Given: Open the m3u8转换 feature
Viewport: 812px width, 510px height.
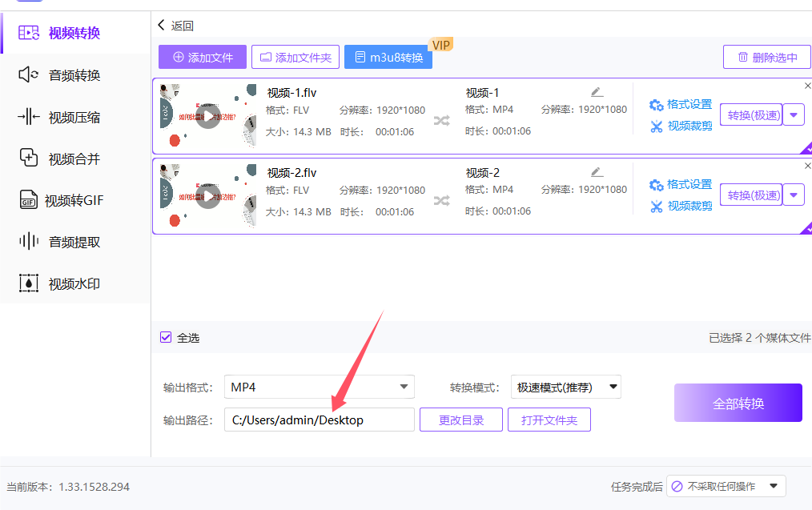Looking at the screenshot, I should 388,57.
